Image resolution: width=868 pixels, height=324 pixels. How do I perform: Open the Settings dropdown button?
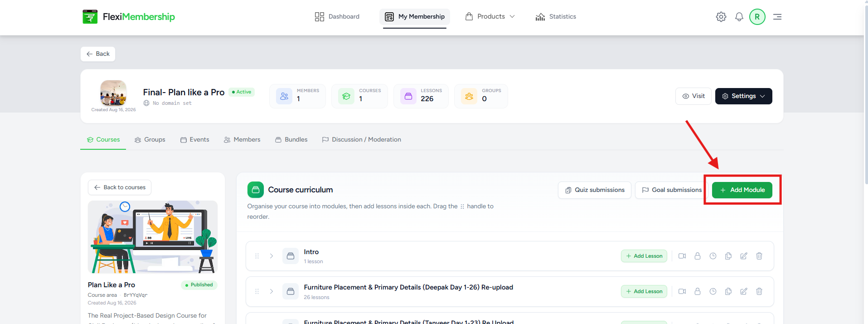[x=743, y=96]
